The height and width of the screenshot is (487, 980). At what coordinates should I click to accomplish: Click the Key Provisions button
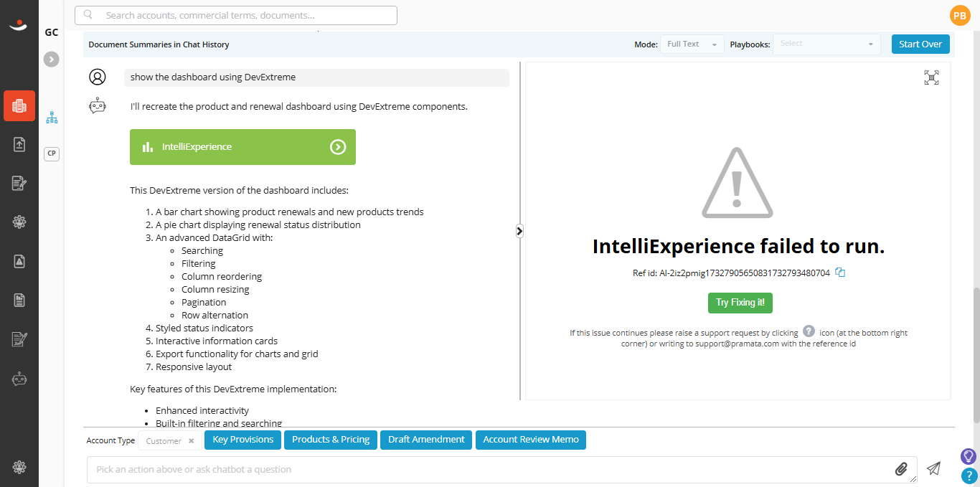(x=242, y=440)
